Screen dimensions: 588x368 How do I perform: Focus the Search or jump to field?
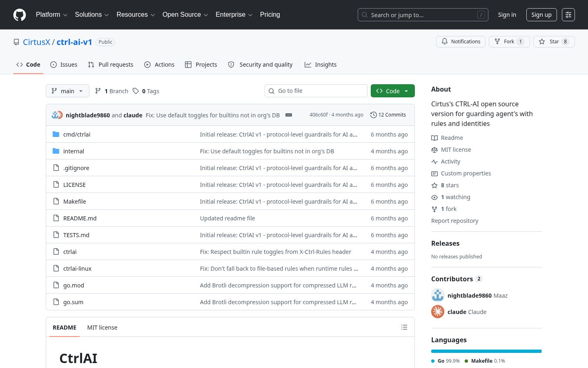[x=423, y=15]
